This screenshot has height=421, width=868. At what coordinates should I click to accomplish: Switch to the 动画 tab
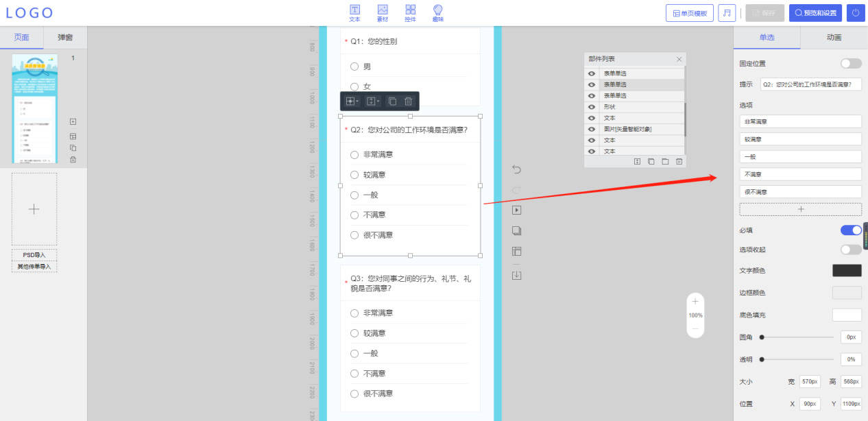(834, 38)
